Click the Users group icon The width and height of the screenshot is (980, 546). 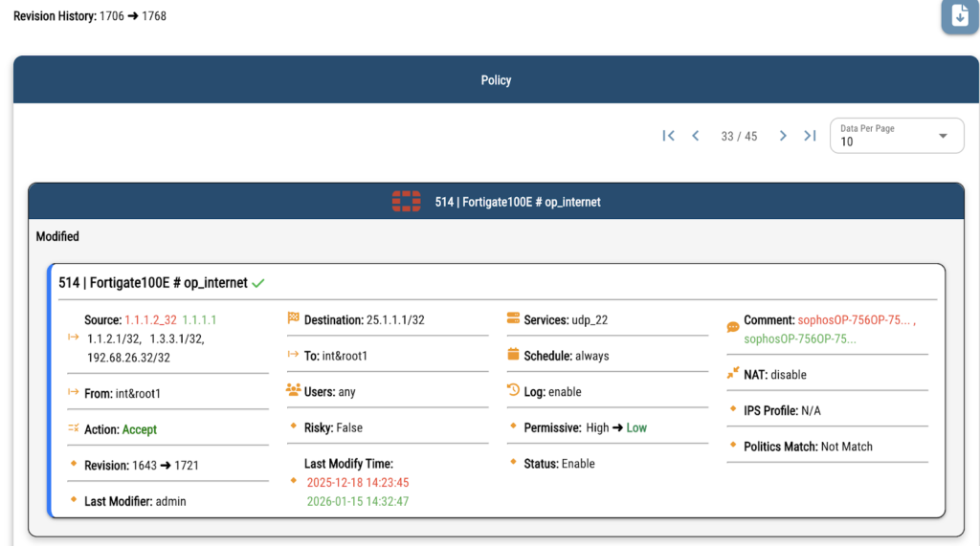[x=294, y=390]
